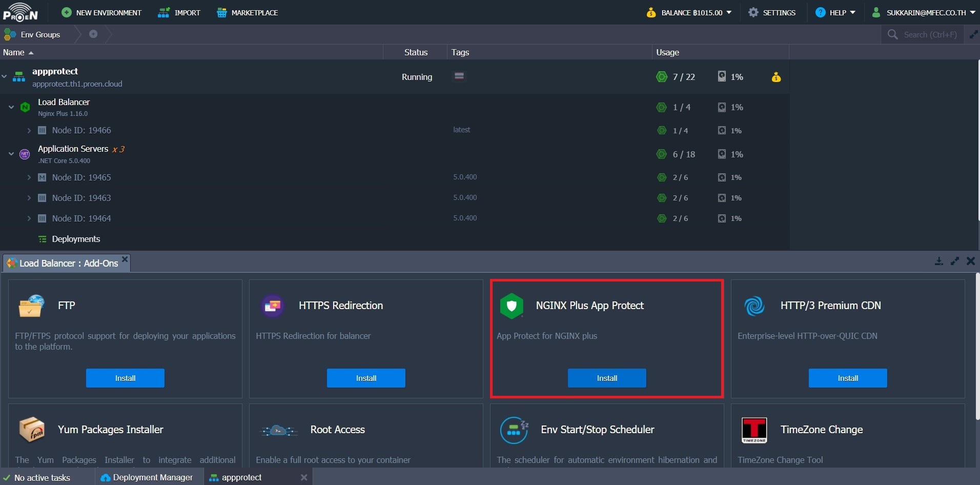Install the NGINX Plus App Protect add-on

(606, 378)
